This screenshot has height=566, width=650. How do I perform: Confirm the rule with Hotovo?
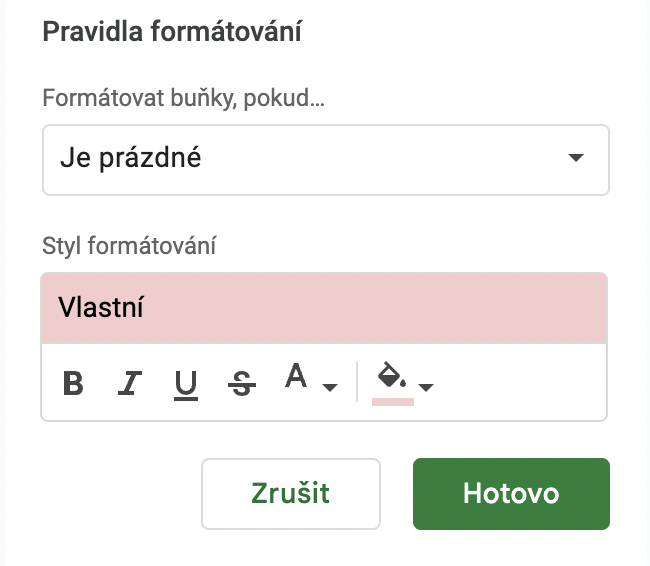512,494
